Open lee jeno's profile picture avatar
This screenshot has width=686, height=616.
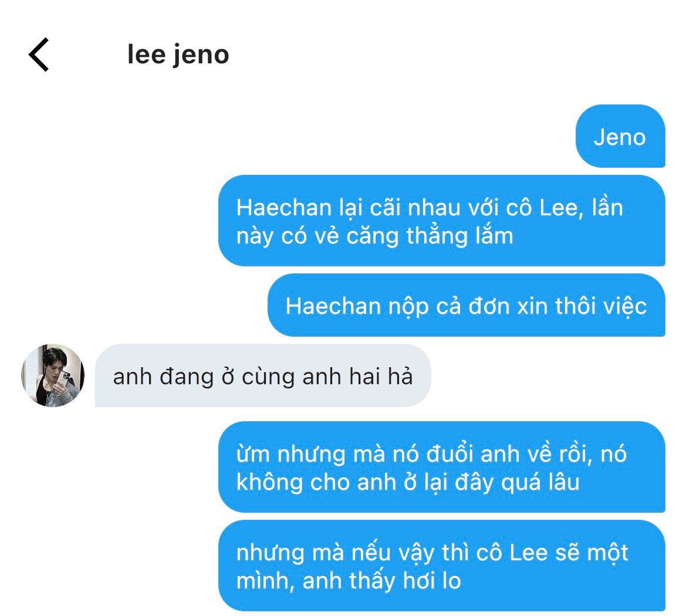click(x=53, y=375)
